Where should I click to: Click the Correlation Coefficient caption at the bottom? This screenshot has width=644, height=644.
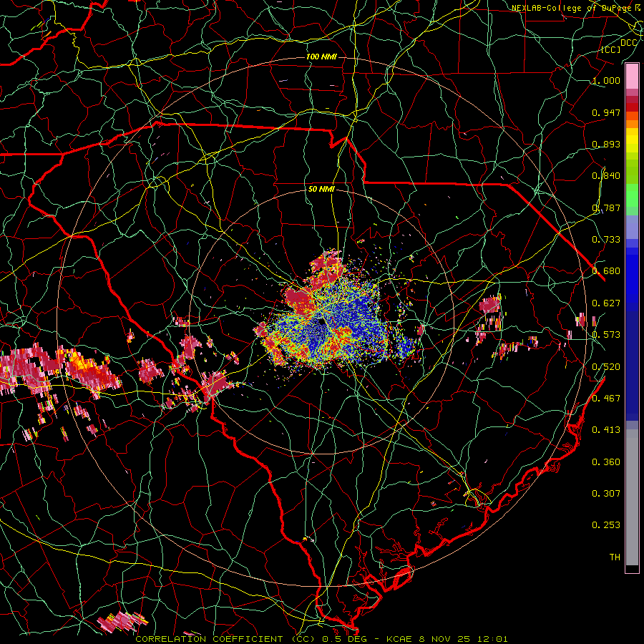pos(321,639)
